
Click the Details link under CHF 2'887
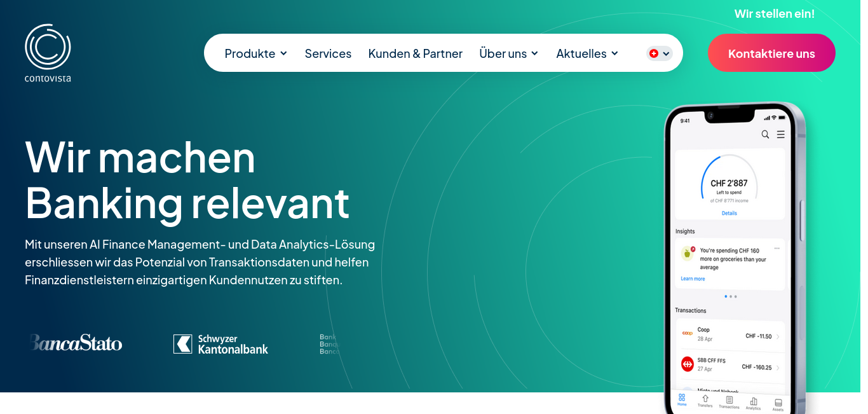tap(729, 213)
